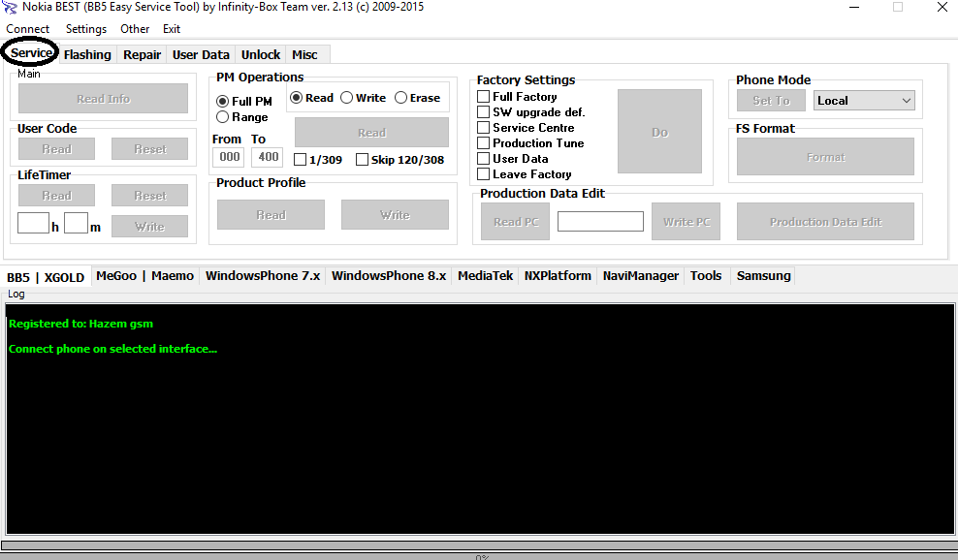Click the Write PC button
958x560 pixels.
tap(687, 222)
